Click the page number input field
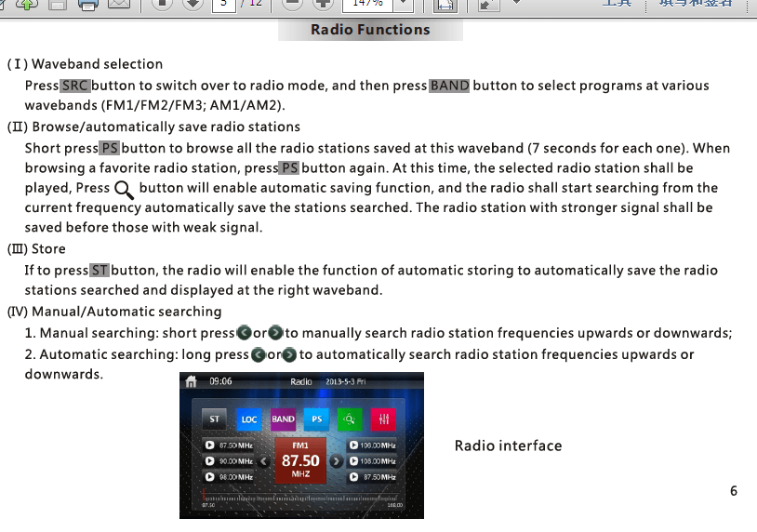 coord(223,5)
